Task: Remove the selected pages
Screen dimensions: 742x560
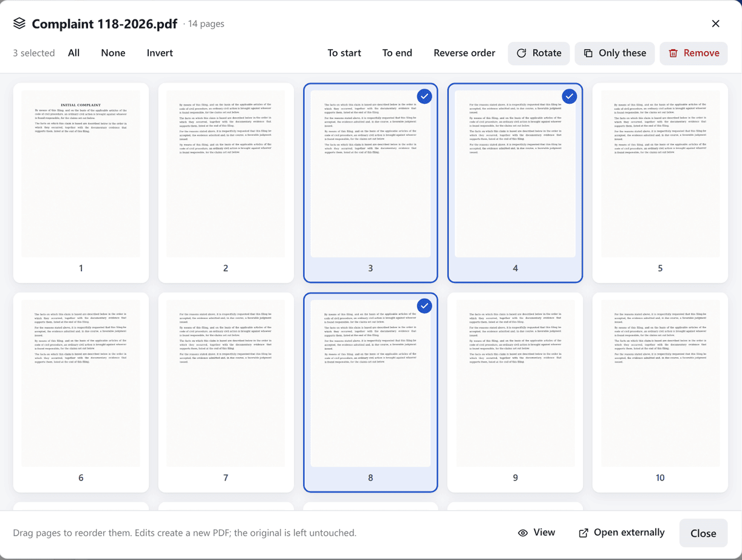Action: tap(693, 53)
